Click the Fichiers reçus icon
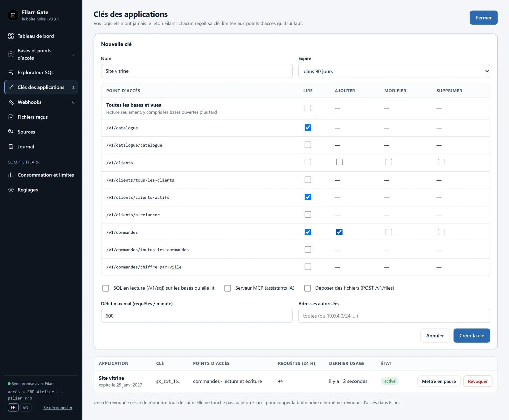The width and height of the screenshot is (509, 420). [x=11, y=117]
